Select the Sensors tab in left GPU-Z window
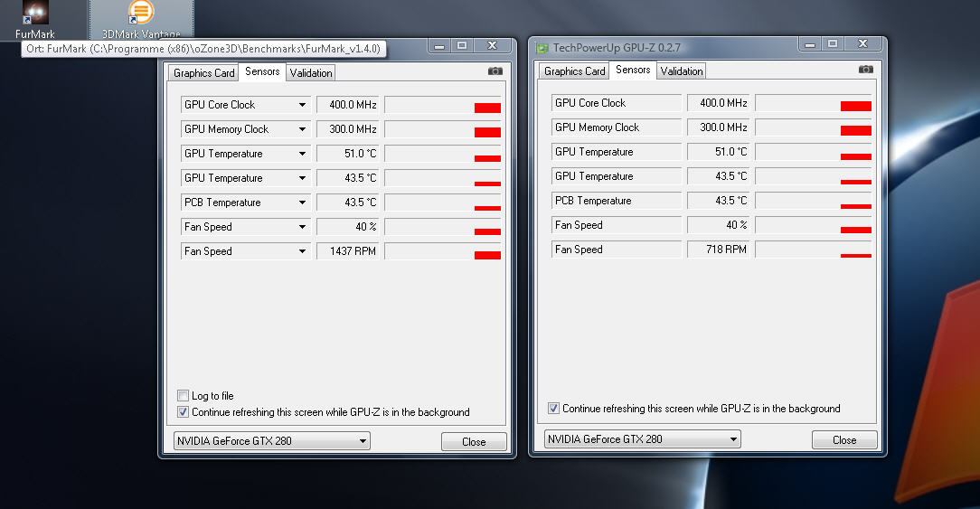This screenshot has height=509, width=980. (262, 71)
